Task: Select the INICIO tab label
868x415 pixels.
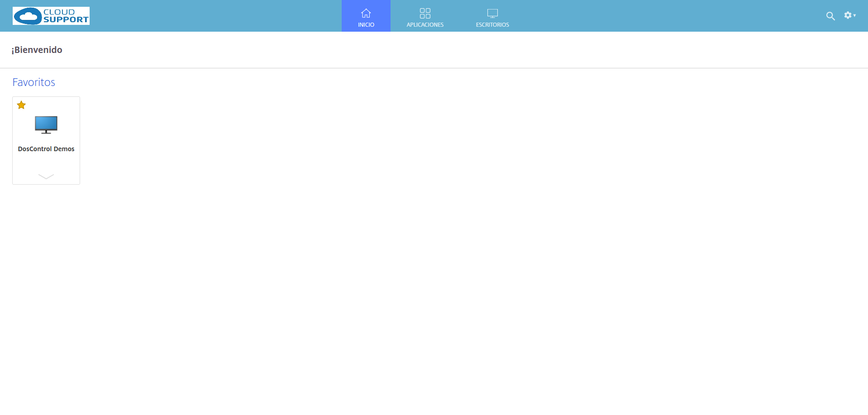Action: 366,25
